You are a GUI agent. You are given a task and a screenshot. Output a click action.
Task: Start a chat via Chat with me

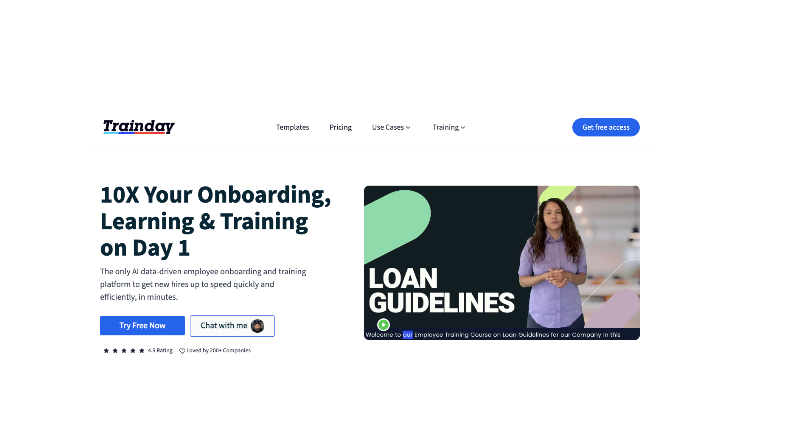coord(232,326)
